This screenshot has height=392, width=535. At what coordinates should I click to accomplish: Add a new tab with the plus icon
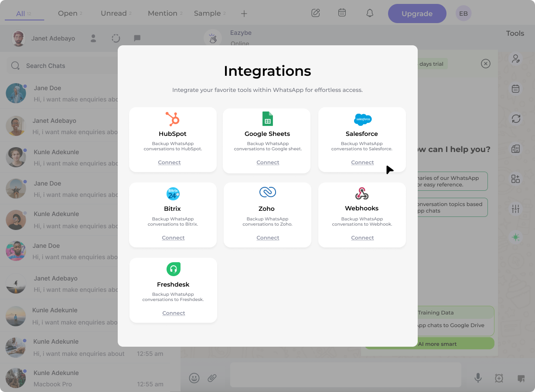(244, 13)
